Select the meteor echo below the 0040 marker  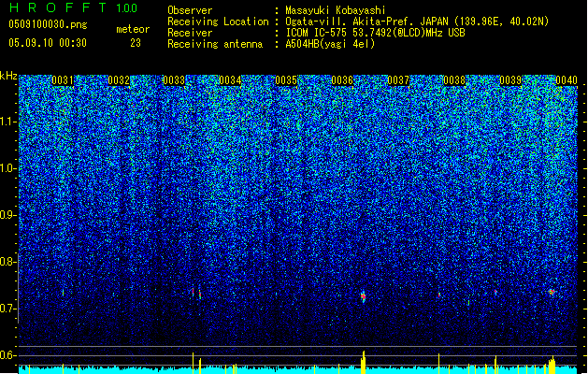[x=552, y=292]
